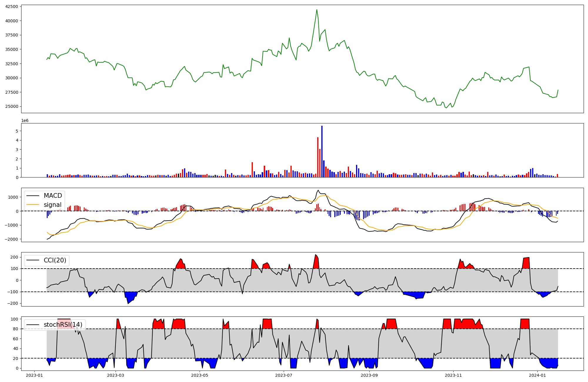
Task: Click the 2023-01 x-axis date label
Action: pyautogui.click(x=35, y=375)
